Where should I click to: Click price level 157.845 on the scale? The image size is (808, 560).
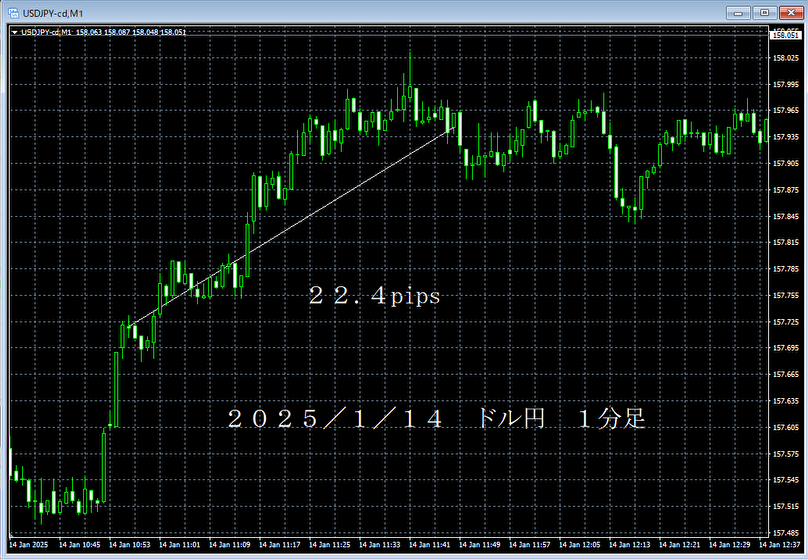coord(785,216)
